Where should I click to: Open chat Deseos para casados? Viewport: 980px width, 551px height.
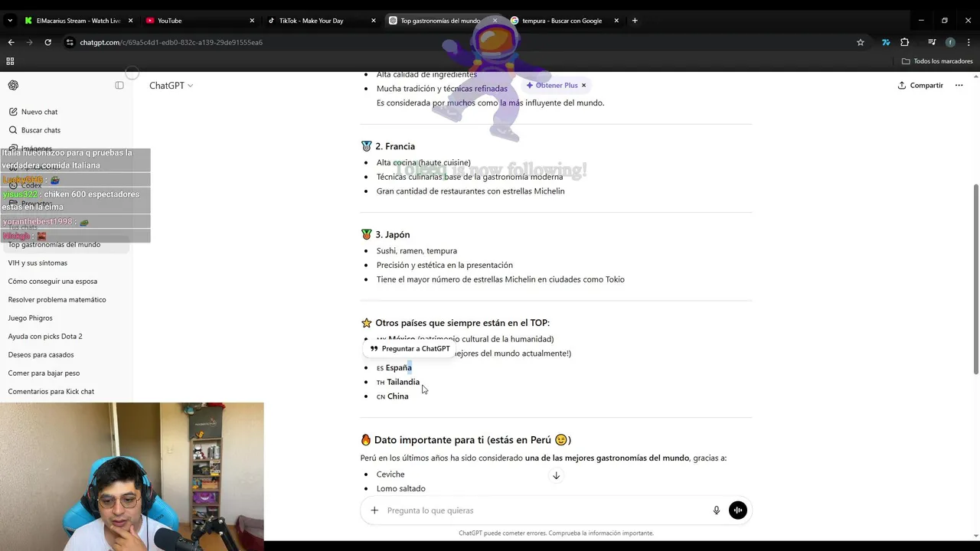[x=41, y=355]
